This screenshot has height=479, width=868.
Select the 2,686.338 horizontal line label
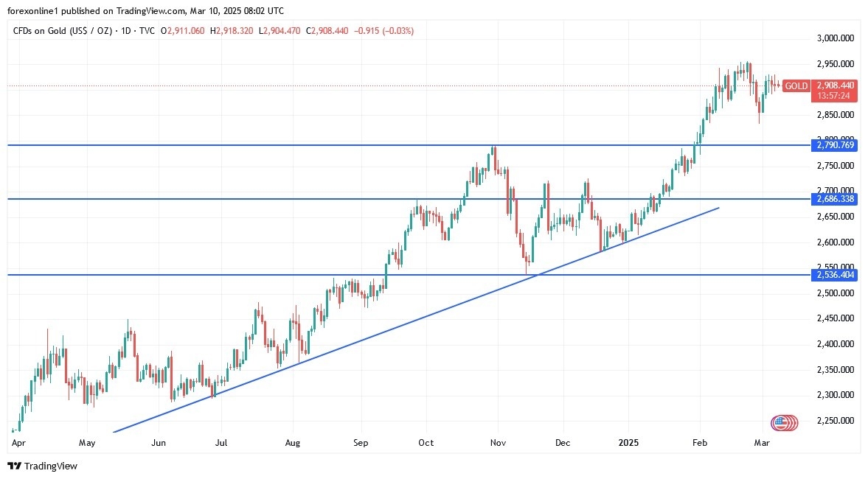833,198
